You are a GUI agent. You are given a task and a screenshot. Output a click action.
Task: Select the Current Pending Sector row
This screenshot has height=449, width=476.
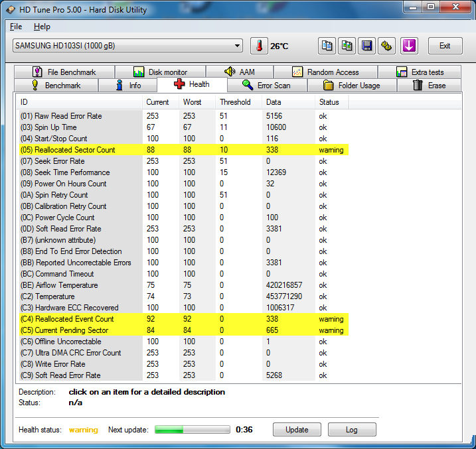(184, 330)
